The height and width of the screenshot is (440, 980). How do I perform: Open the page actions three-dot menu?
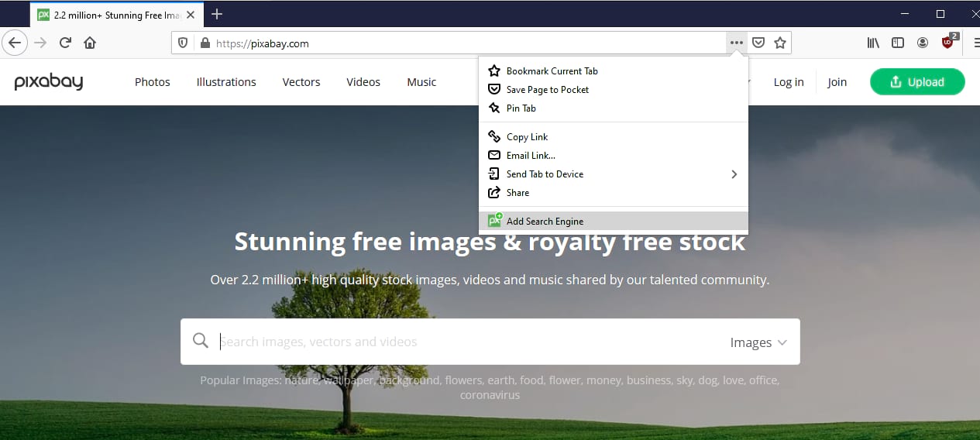pos(737,43)
